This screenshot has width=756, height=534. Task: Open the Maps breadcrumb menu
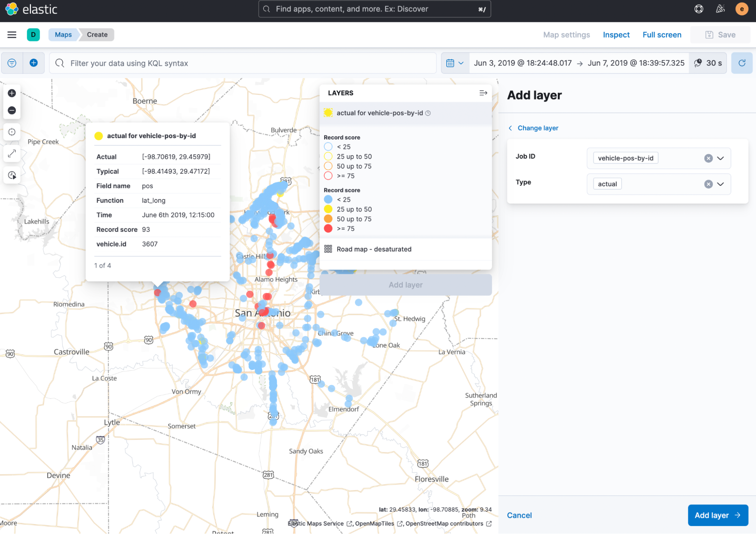(63, 35)
